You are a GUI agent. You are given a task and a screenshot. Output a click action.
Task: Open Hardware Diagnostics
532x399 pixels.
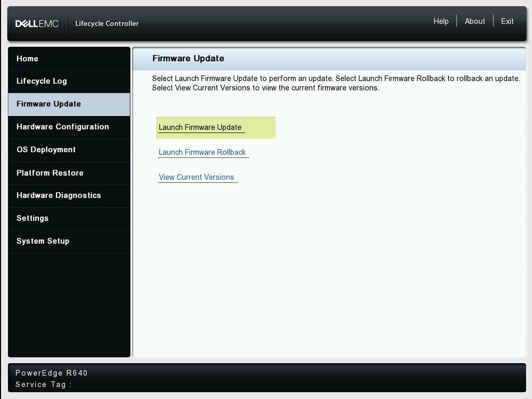pos(59,195)
